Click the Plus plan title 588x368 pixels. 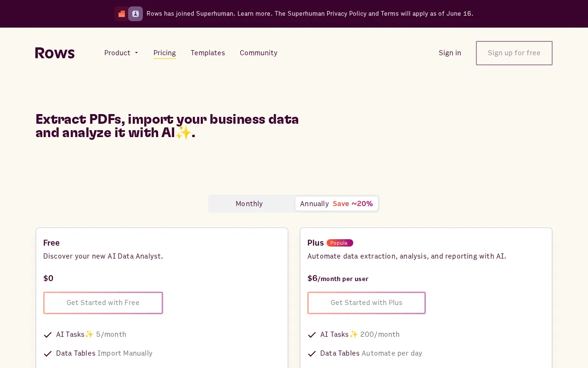point(316,243)
